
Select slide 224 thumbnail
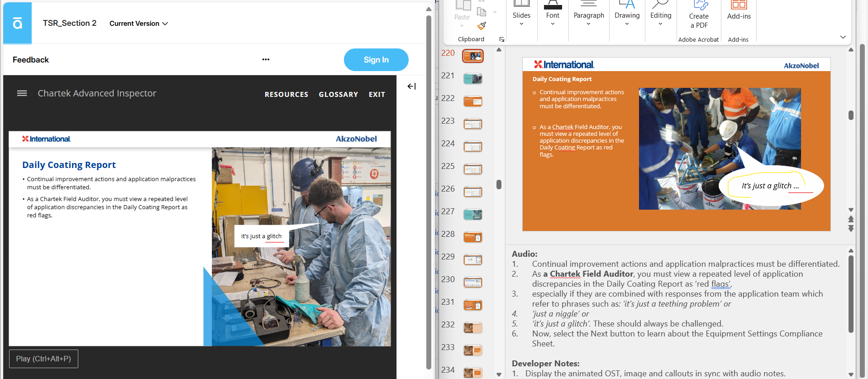(x=472, y=147)
